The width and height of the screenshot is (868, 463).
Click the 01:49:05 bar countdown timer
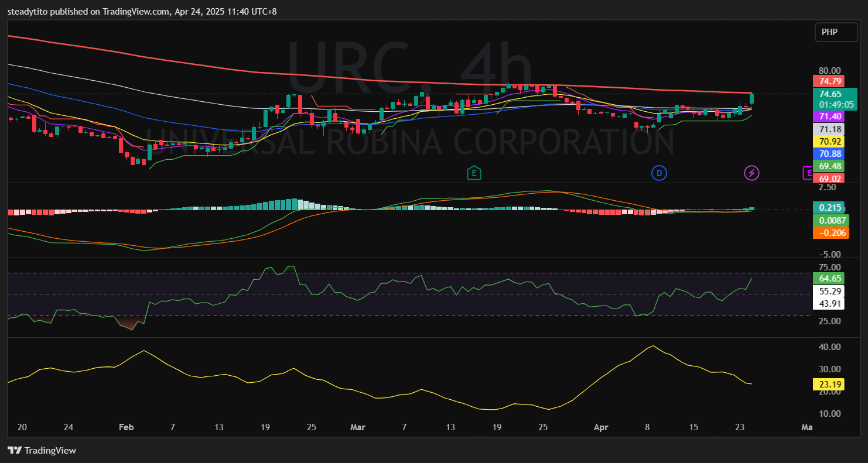[x=835, y=105]
